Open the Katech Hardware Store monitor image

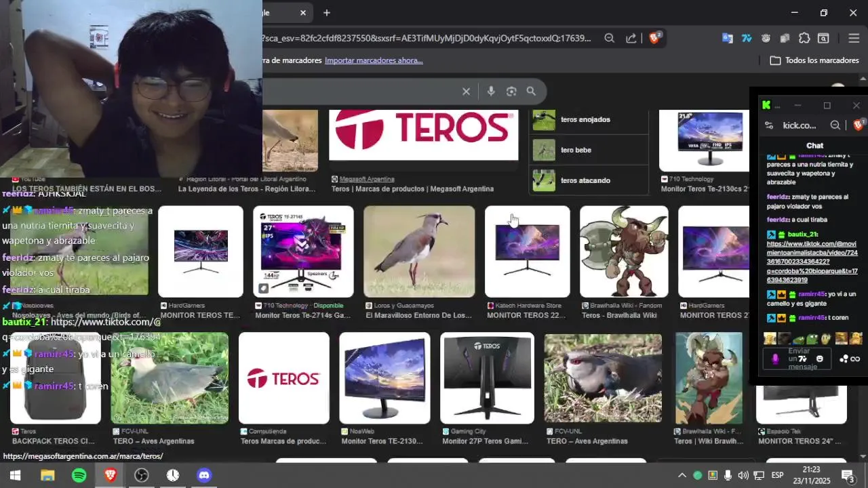point(528,252)
